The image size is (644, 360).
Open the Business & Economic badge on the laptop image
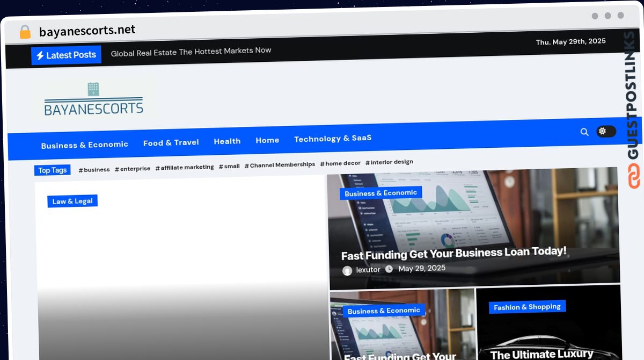[380, 193]
